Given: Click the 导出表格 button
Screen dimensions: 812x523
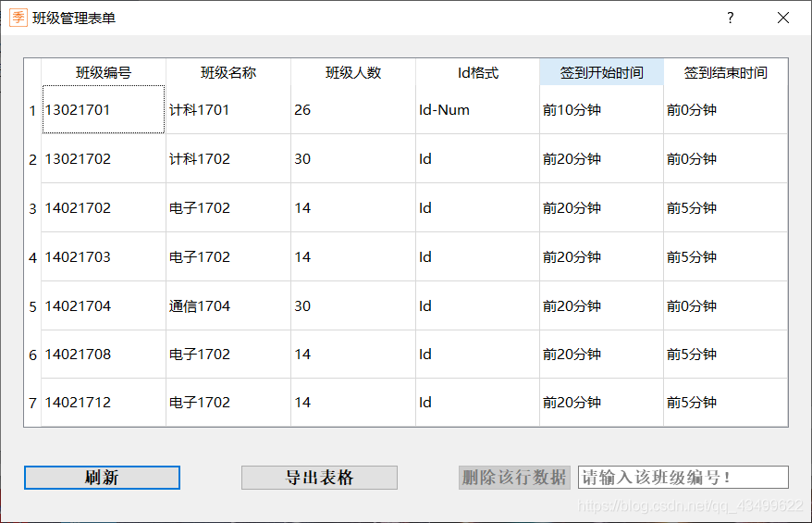Looking at the screenshot, I should 319,478.
